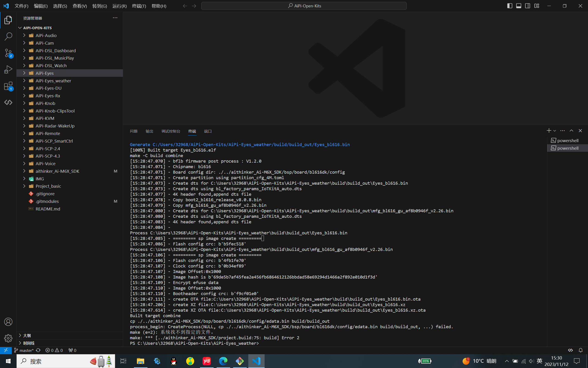The height and width of the screenshot is (368, 588).
Task: Click the Explorer more actions ellipsis
Action: 115,18
